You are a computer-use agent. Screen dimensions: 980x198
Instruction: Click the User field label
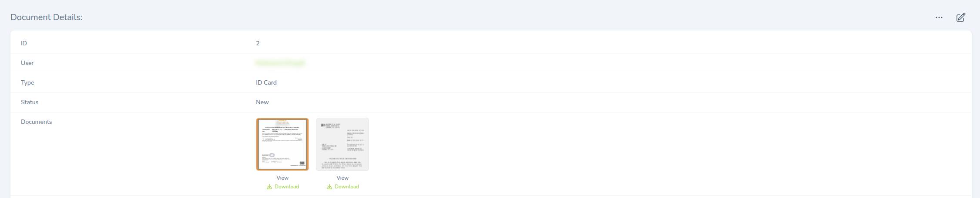pos(27,63)
